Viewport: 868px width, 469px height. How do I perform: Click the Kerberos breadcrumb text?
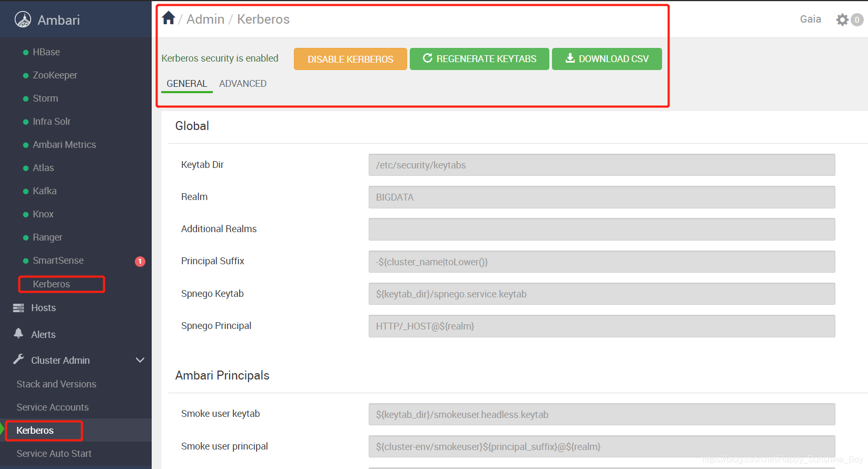click(263, 19)
